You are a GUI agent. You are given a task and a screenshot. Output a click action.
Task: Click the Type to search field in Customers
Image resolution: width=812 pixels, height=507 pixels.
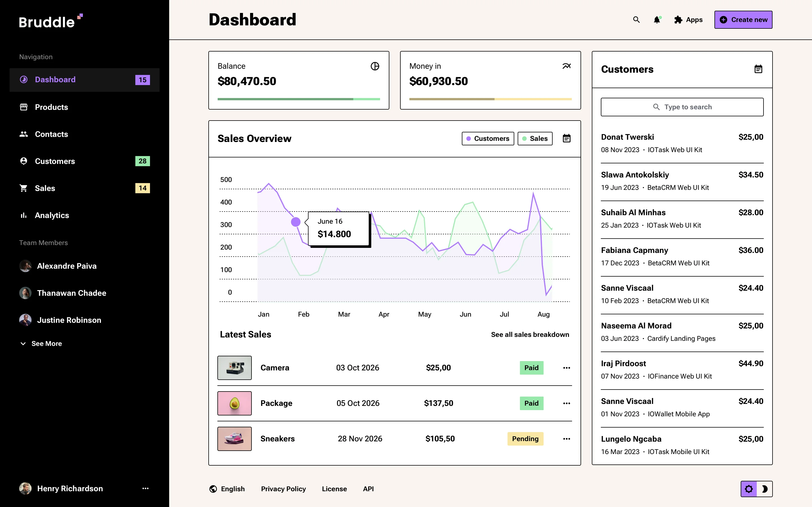point(682,107)
